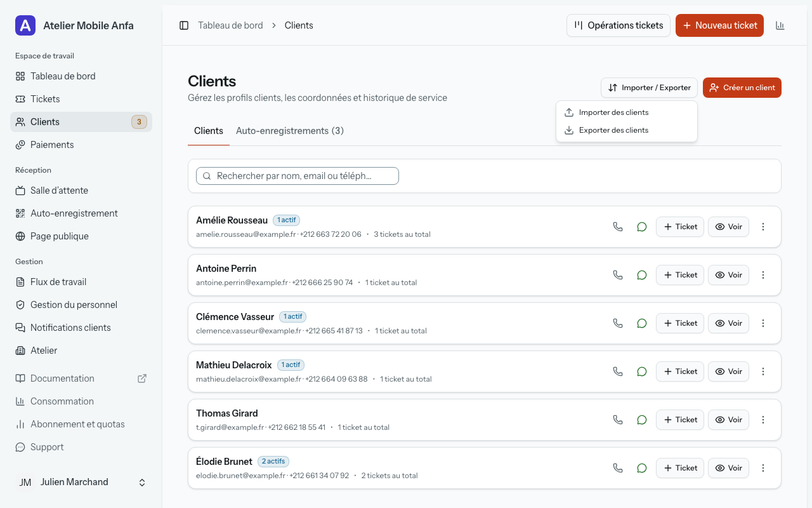Open the statistics chart icon in header
Image resolution: width=812 pixels, height=508 pixels.
[x=780, y=25]
